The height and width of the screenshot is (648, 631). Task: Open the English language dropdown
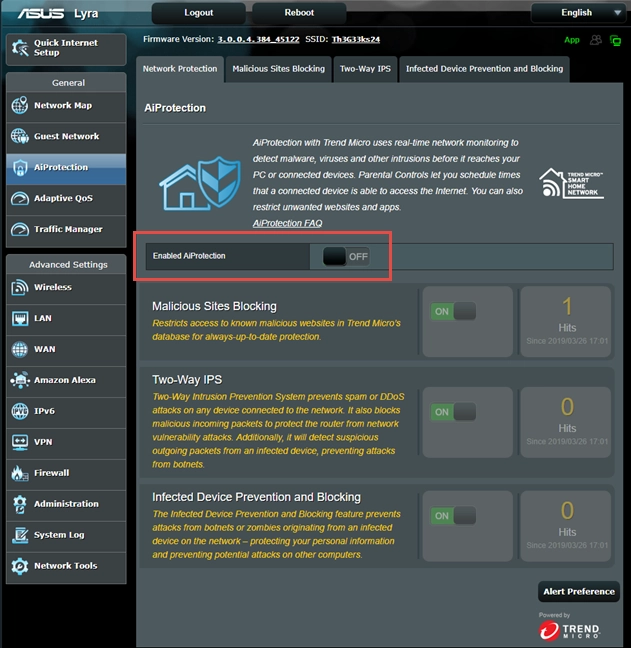[x=579, y=13]
